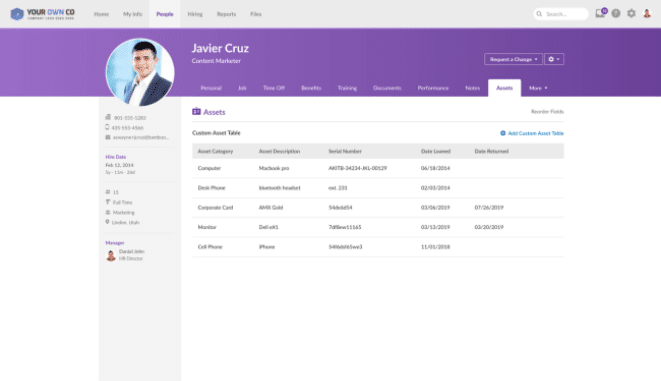Switch to the Documents tab
Screen dimensions: 661x381
click(x=387, y=88)
